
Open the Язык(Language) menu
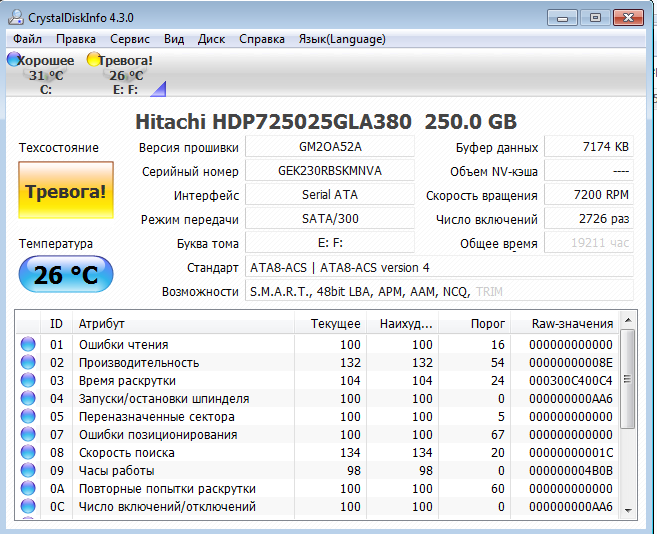point(342,39)
